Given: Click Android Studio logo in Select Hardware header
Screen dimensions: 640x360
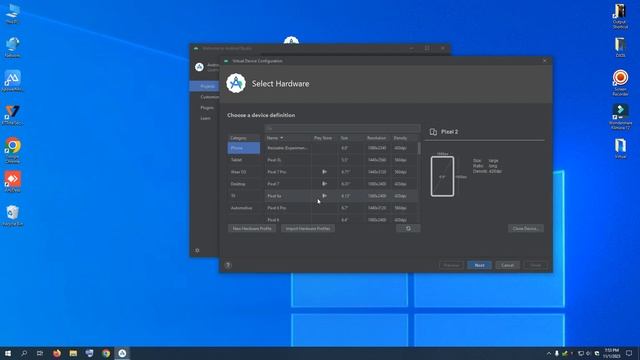Looking at the screenshot, I should (236, 83).
